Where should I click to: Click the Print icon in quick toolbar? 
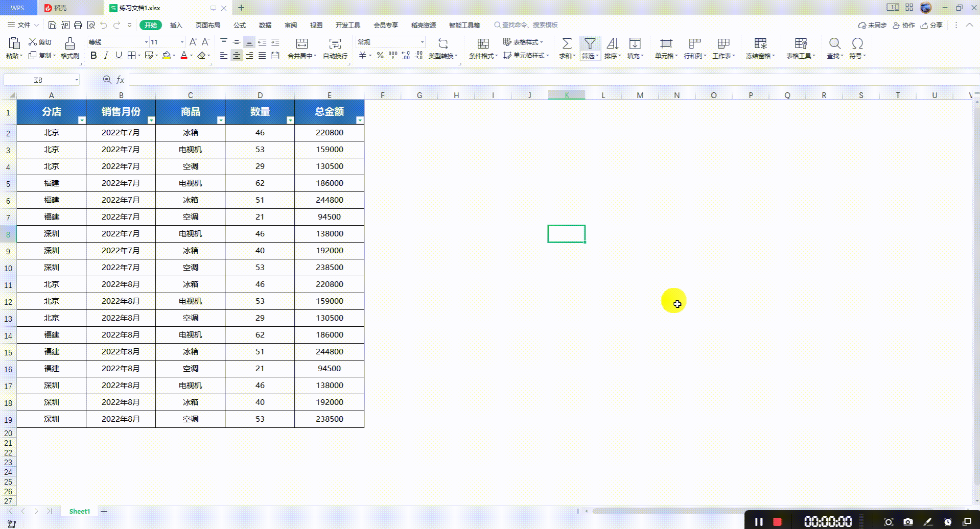pyautogui.click(x=78, y=25)
